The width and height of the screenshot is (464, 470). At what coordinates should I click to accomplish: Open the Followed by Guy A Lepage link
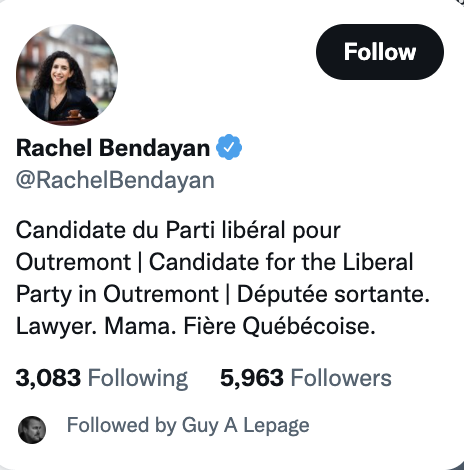pos(188,426)
